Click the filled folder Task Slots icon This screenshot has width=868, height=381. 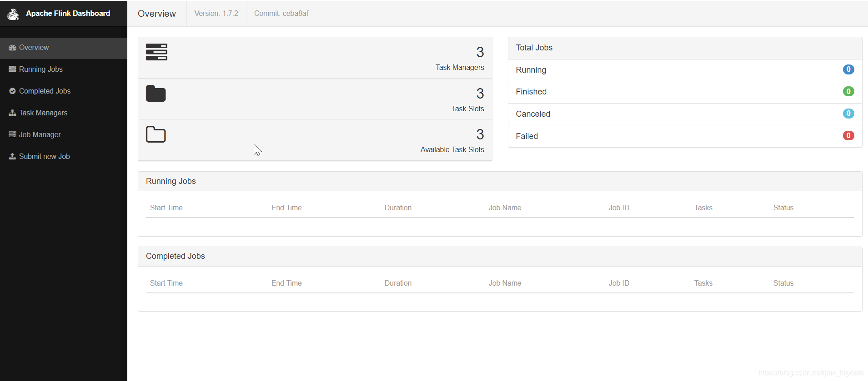coord(156,93)
